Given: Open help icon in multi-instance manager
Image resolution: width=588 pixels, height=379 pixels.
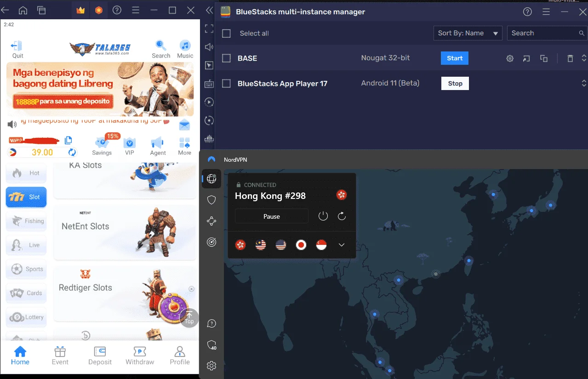Looking at the screenshot, I should pyautogui.click(x=527, y=12).
